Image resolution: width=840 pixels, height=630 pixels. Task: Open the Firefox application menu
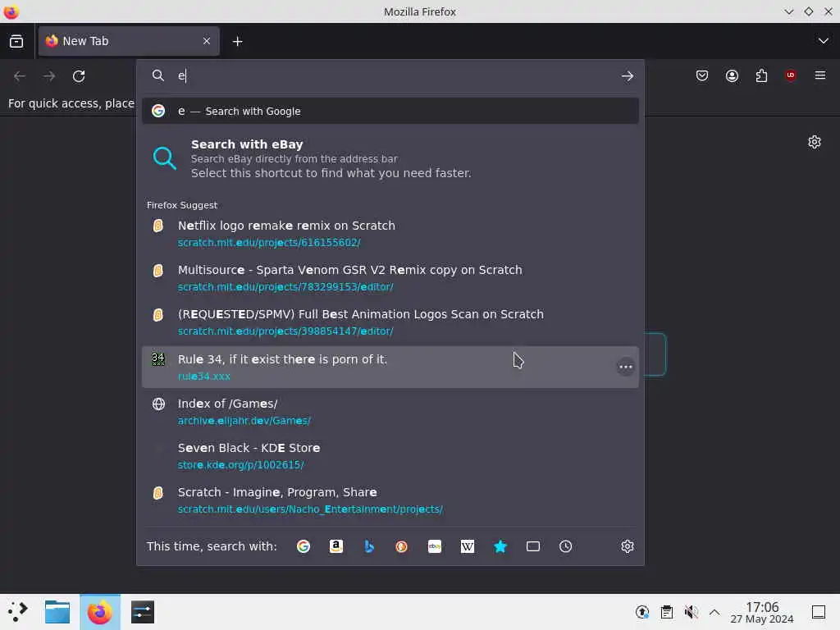click(820, 75)
